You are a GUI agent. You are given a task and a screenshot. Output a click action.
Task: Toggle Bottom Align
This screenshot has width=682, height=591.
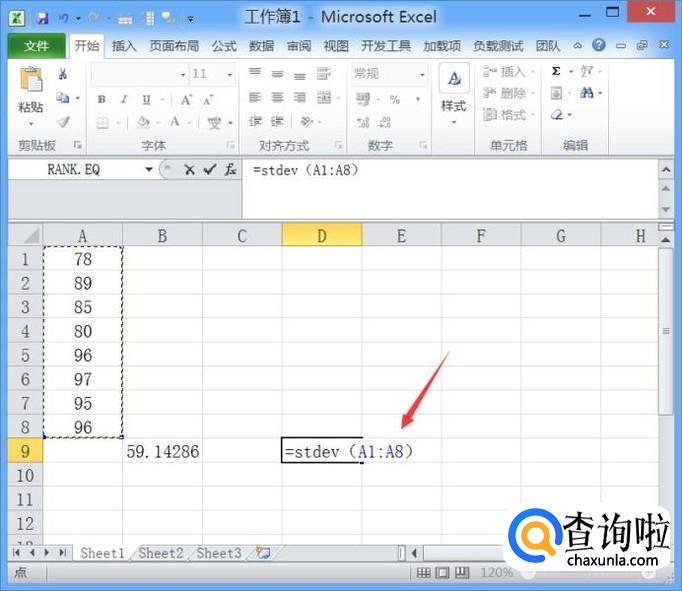(300, 76)
